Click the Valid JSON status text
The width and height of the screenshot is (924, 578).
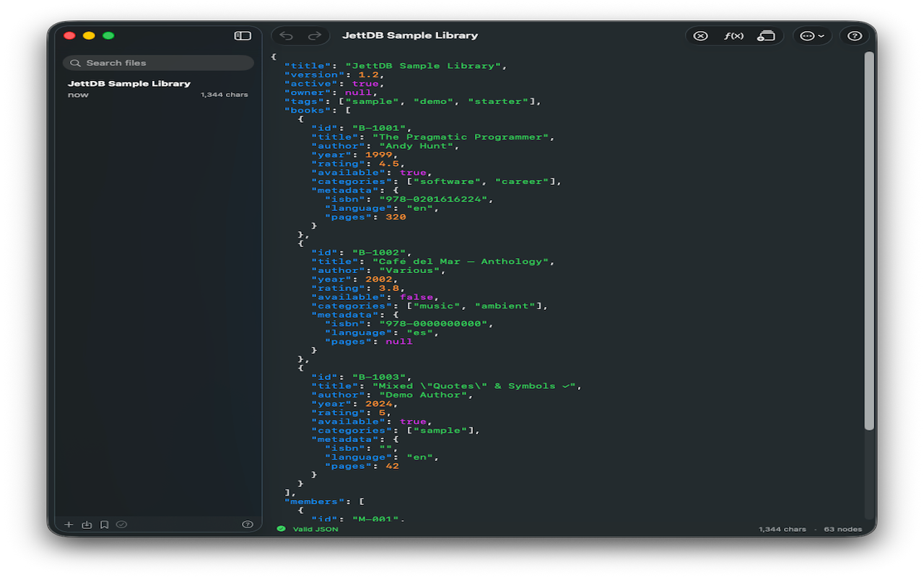315,529
